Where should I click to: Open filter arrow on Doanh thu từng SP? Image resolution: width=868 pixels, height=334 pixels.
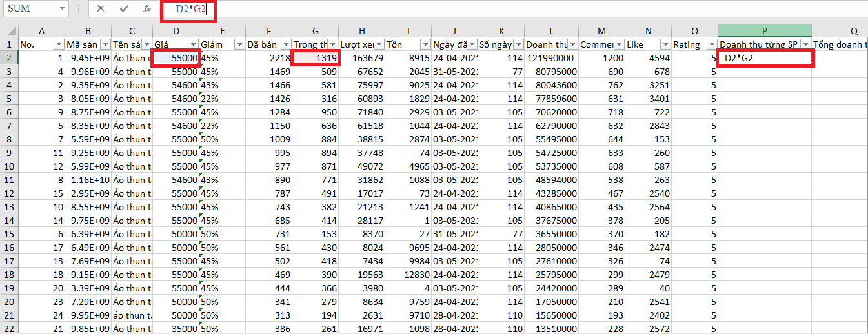805,44
